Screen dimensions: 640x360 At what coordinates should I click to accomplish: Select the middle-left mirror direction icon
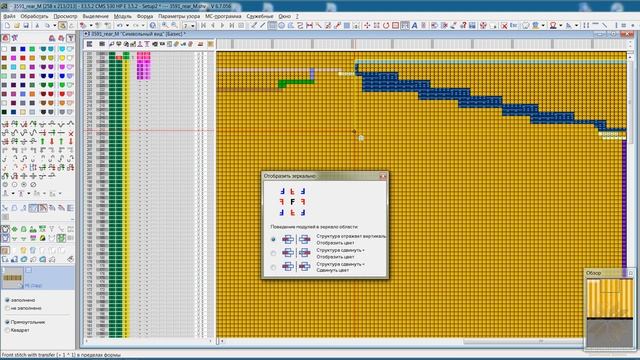(282, 202)
